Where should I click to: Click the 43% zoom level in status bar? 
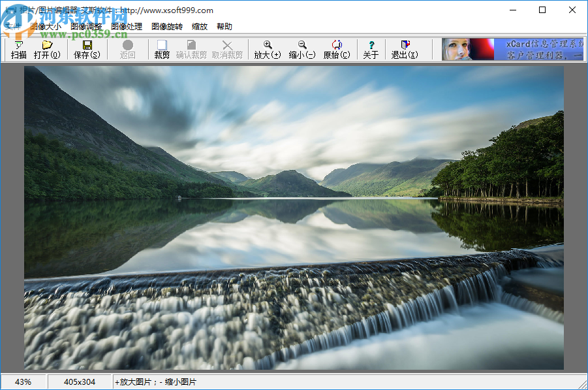[x=23, y=382]
